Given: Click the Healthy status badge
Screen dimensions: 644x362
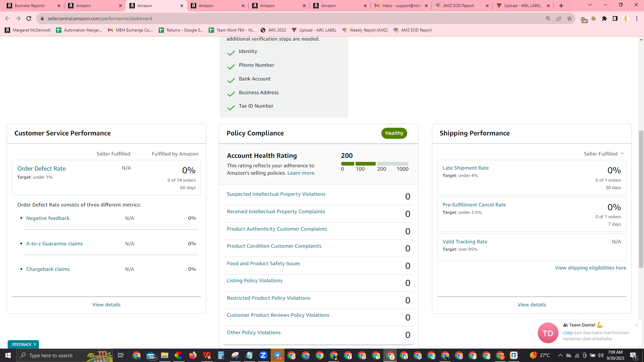Looking at the screenshot, I should [394, 133].
